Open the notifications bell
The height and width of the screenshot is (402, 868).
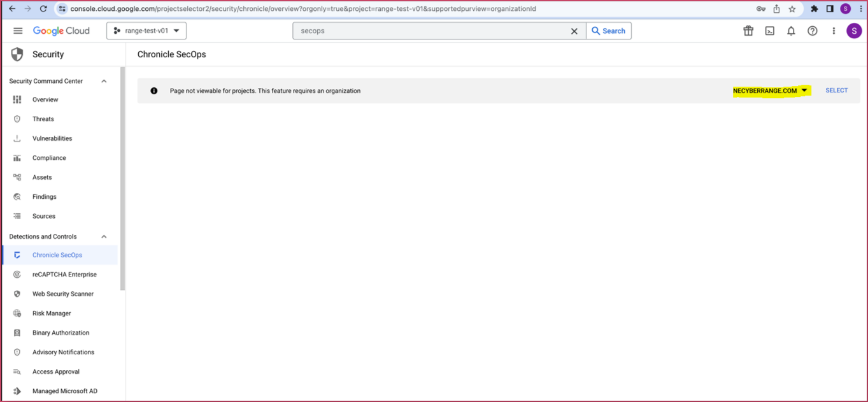click(791, 31)
